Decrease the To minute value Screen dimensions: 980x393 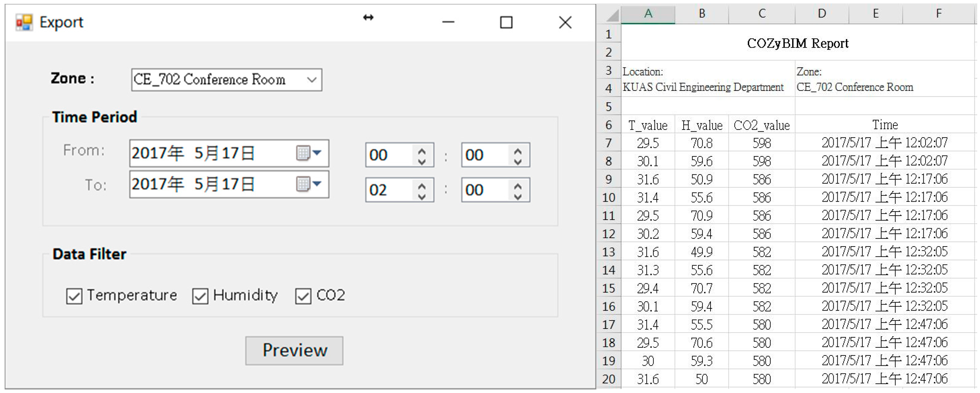(x=517, y=196)
